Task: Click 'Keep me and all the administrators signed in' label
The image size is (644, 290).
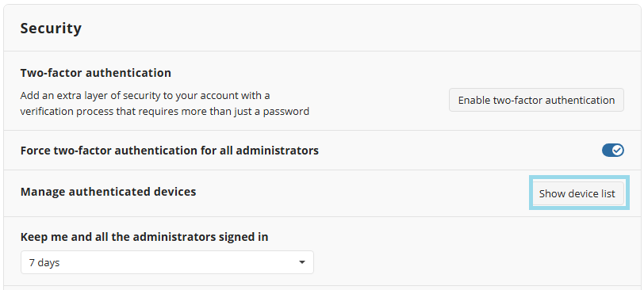Action: pos(144,237)
